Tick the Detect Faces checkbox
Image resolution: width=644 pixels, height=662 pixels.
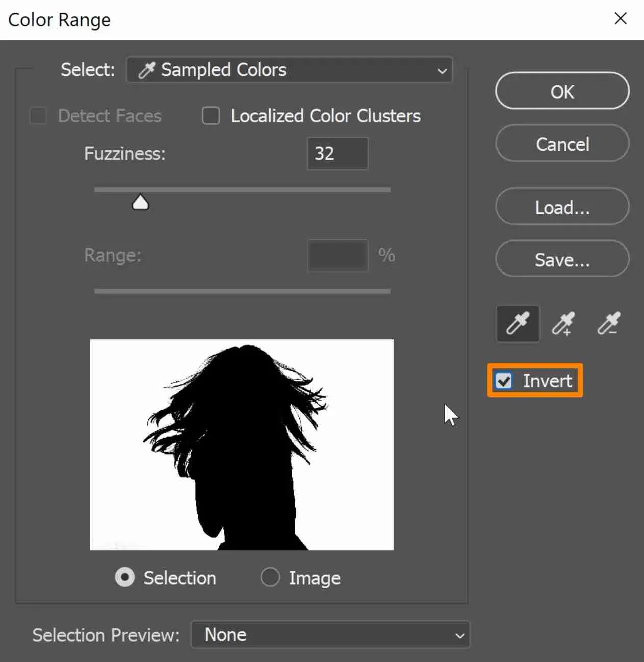coord(39,116)
